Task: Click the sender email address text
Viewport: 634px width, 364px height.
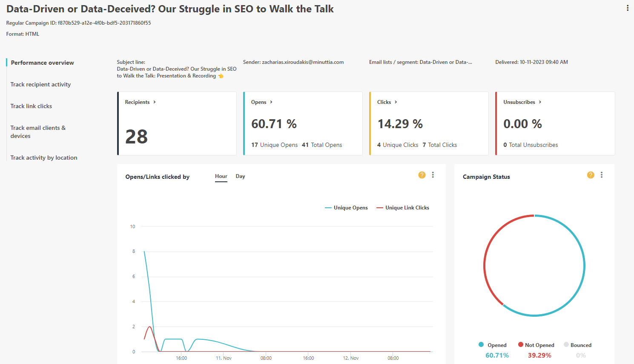Action: click(x=303, y=62)
